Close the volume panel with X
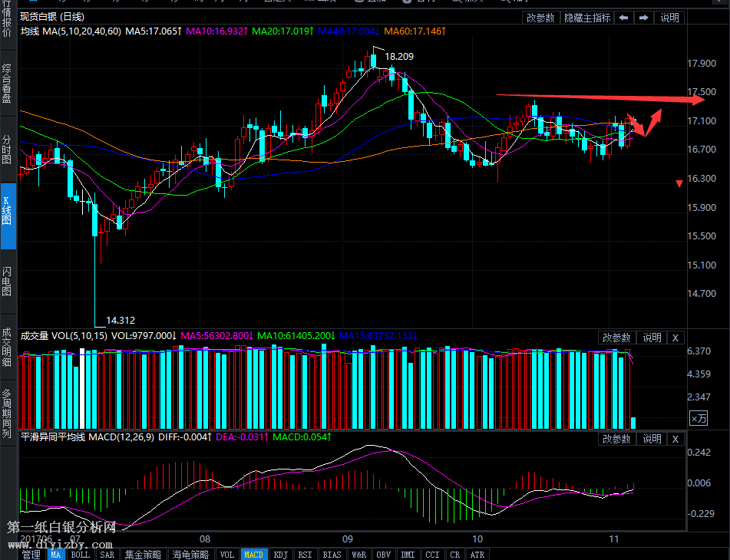The height and width of the screenshot is (560, 730). point(675,338)
